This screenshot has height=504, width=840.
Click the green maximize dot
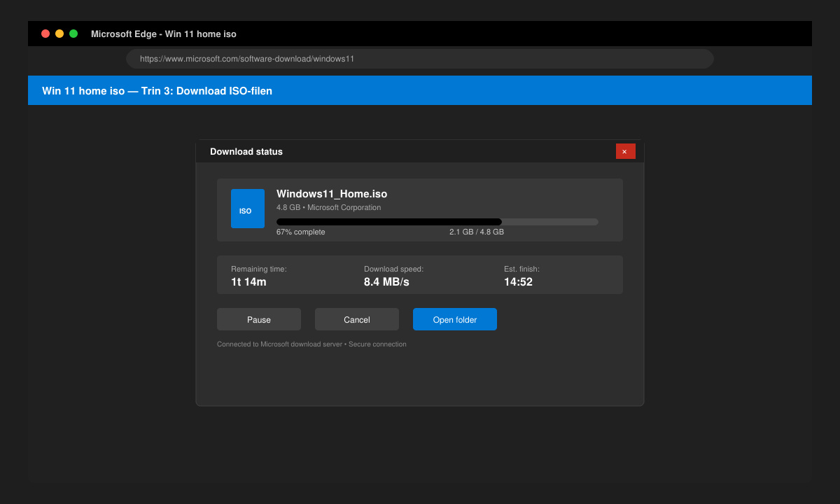click(x=73, y=34)
